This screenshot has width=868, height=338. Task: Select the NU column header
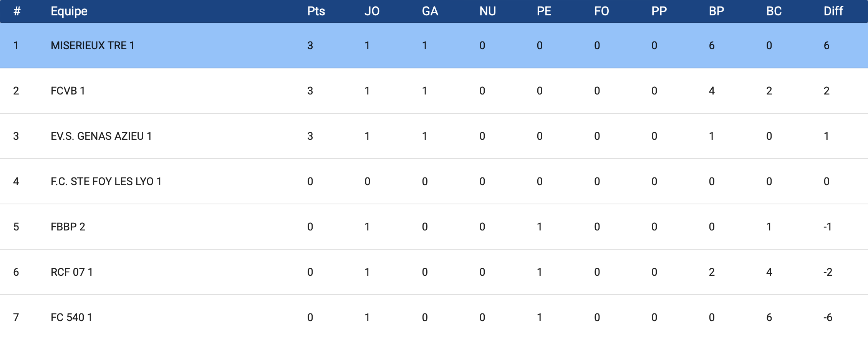487,11
